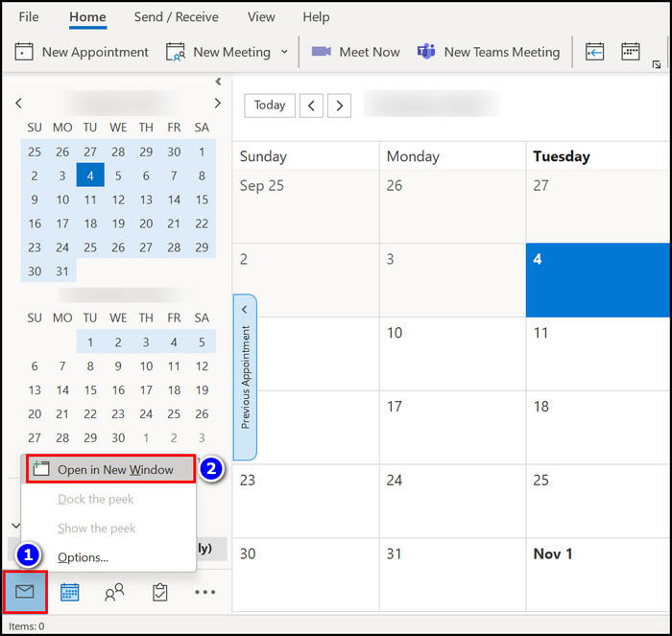The image size is (672, 636).
Task: Go to next period using forward arrow
Action: click(x=340, y=105)
